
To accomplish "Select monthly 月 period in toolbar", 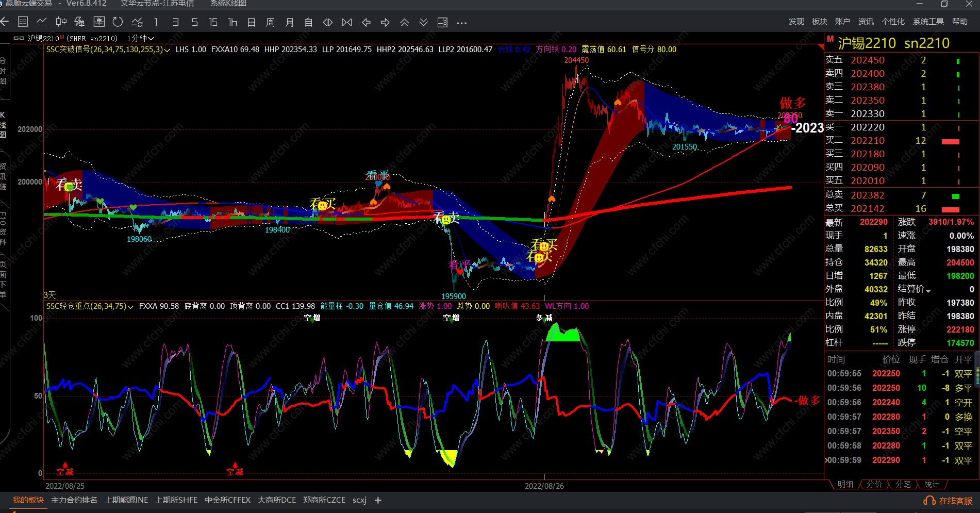I will point(290,22).
